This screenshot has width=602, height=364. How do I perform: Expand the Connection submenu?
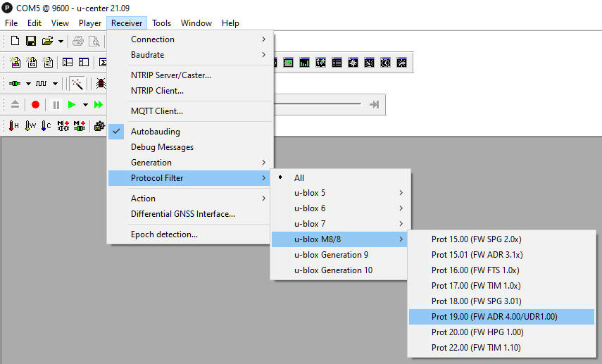coord(190,39)
